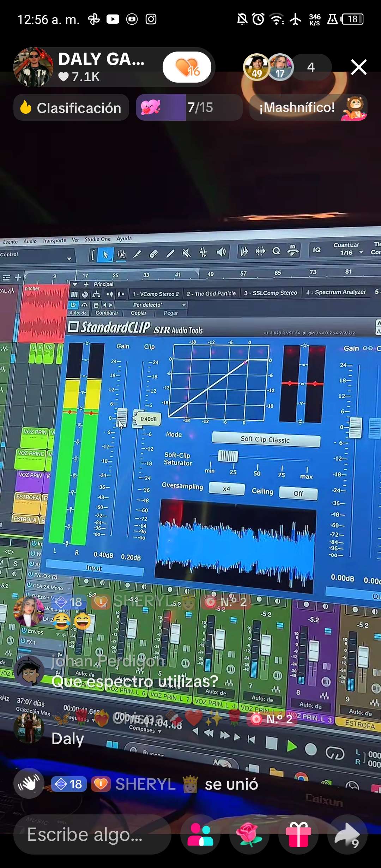Open the Control dropdown
The height and width of the screenshot is (868, 381).
click(69, 259)
